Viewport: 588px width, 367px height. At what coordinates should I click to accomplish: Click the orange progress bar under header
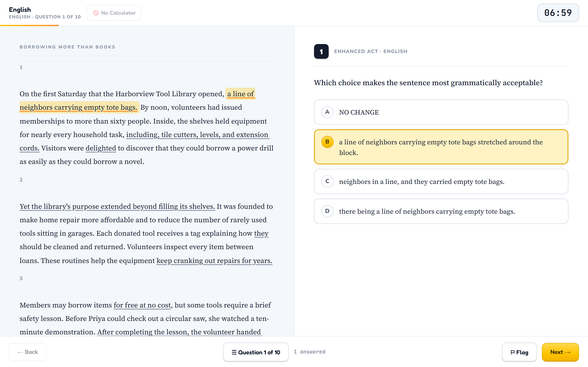click(29, 25)
